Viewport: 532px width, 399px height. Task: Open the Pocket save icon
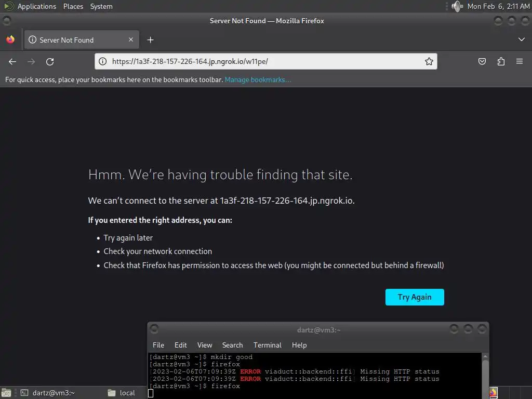click(482, 61)
